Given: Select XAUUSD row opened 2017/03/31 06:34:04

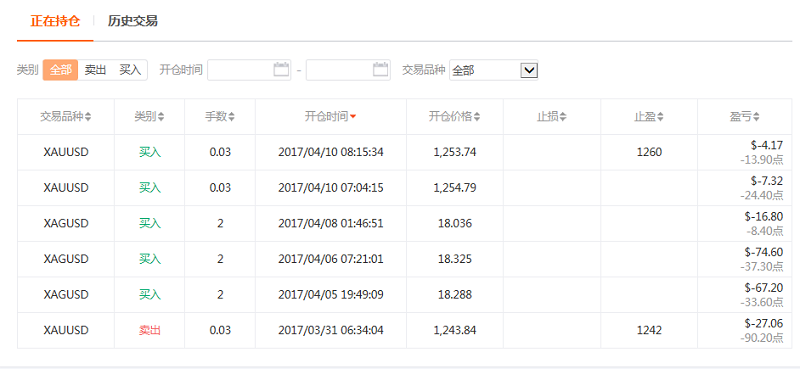Looking at the screenshot, I should click(405, 331).
